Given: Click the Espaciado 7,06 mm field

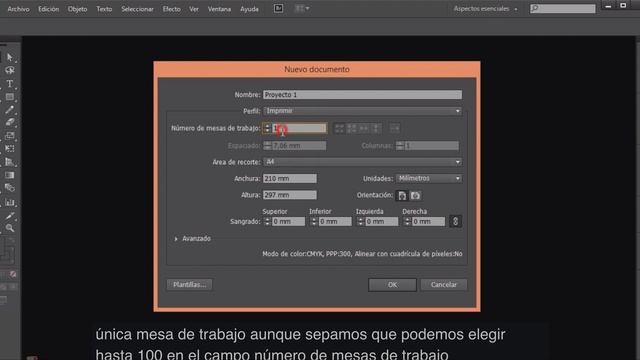Looking at the screenshot, I should click(x=299, y=146).
